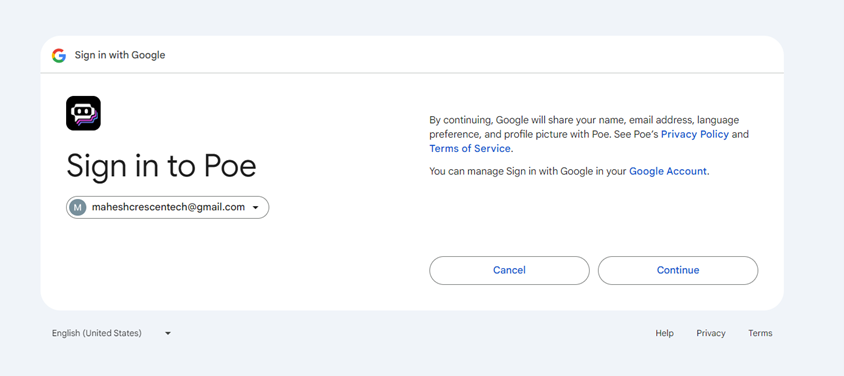Click the data sharing notice paragraph
Image resolution: width=844 pixels, height=376 pixels.
click(589, 134)
